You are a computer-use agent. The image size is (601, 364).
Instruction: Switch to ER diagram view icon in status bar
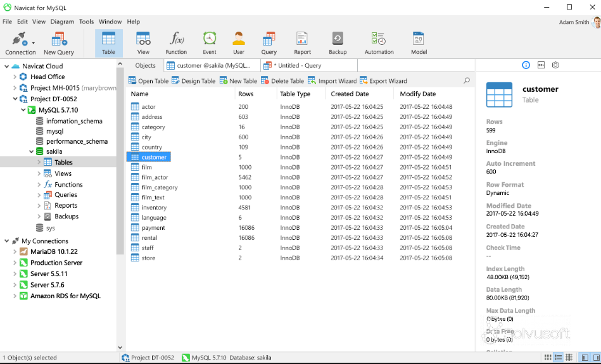pyautogui.click(x=569, y=358)
